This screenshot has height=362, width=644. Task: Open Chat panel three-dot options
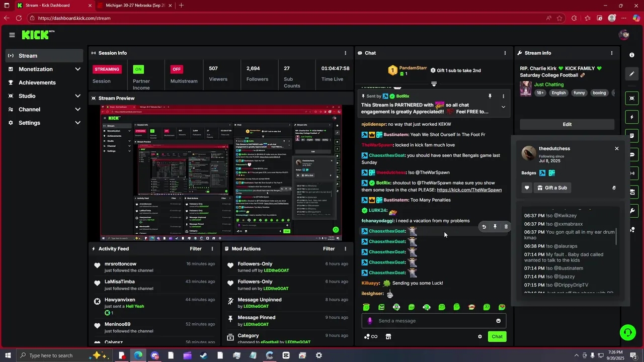point(505,53)
